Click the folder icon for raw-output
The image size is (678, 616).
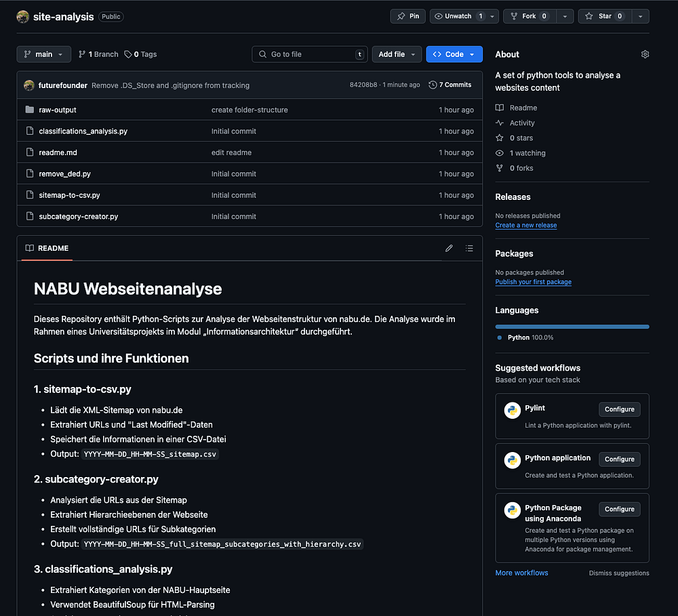(x=29, y=109)
